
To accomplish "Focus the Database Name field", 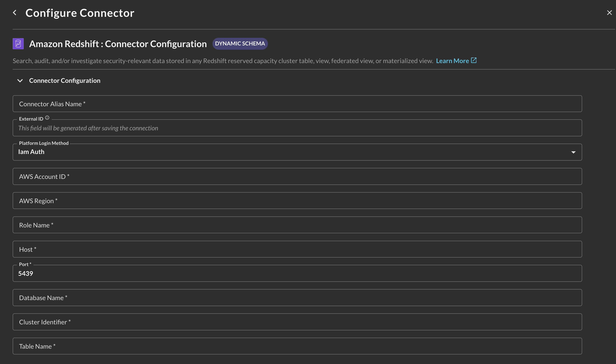I will pyautogui.click(x=297, y=298).
